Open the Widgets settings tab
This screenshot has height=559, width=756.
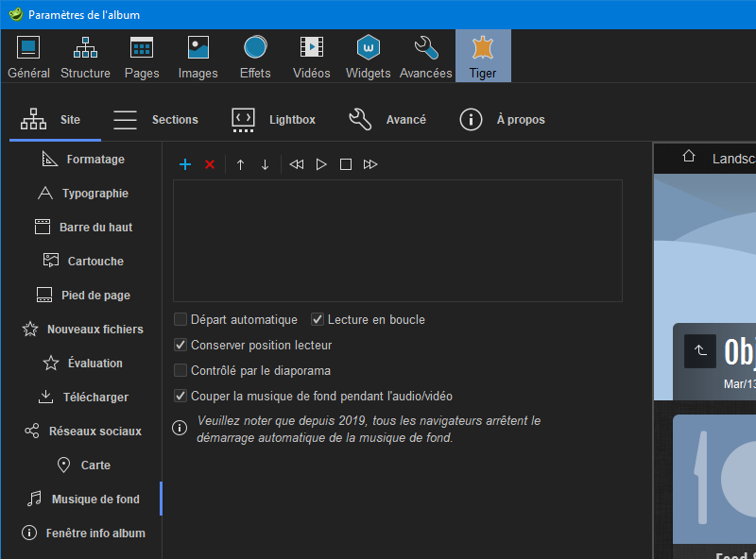368,57
